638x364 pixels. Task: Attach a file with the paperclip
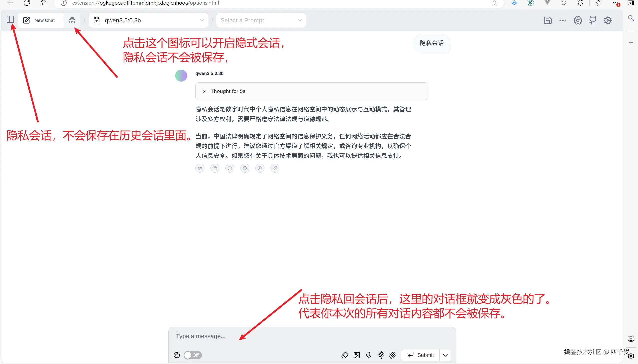pyautogui.click(x=392, y=355)
